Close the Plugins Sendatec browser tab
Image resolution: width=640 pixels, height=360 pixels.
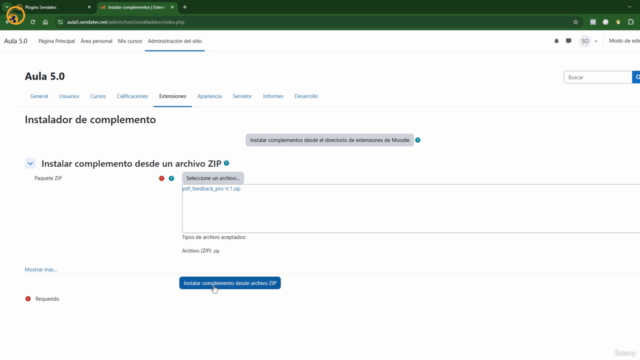[x=89, y=7]
